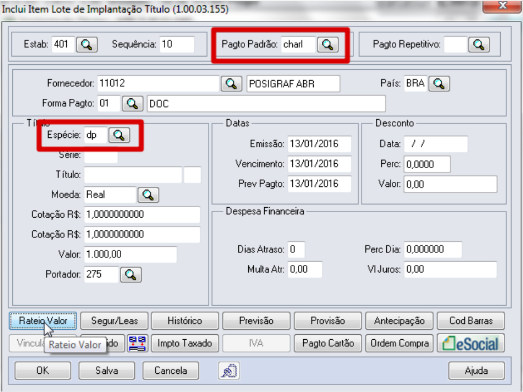The height and width of the screenshot is (392, 523).
Task: Click the Forma Pagto code field 01
Action: tap(108, 103)
